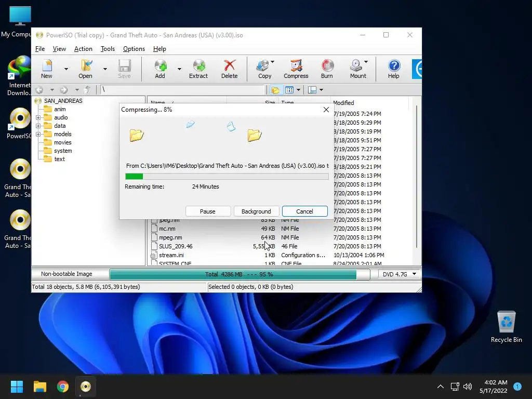
Task: Open the view mode dropdown arrow
Action: pos(298,90)
